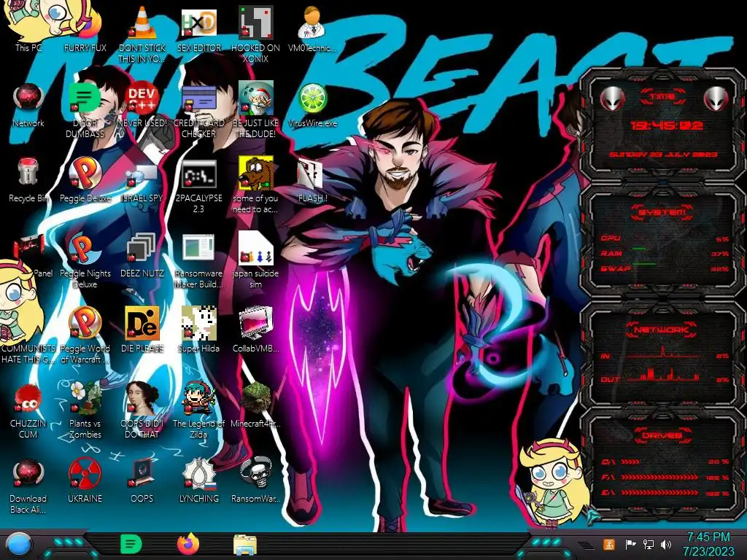The height and width of the screenshot is (560, 747).
Task: Open network status tray icon
Action: 648,544
